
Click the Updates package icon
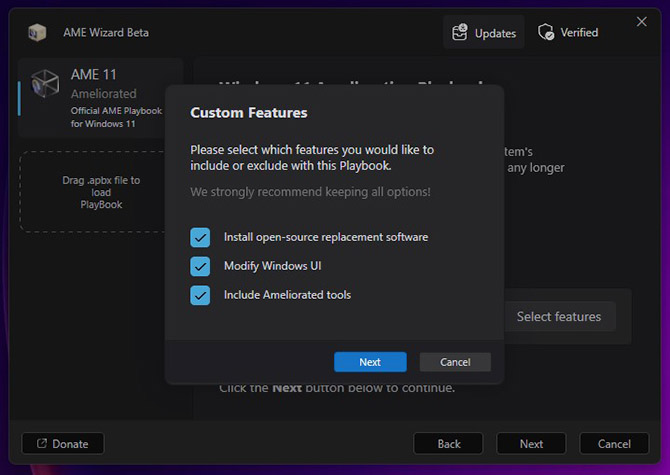(460, 32)
